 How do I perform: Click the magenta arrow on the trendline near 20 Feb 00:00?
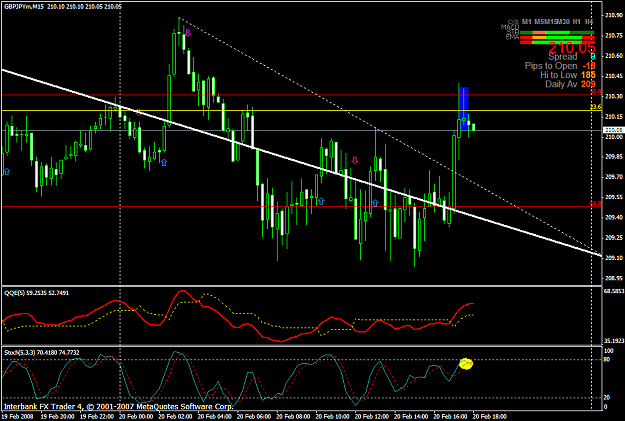pos(138,112)
